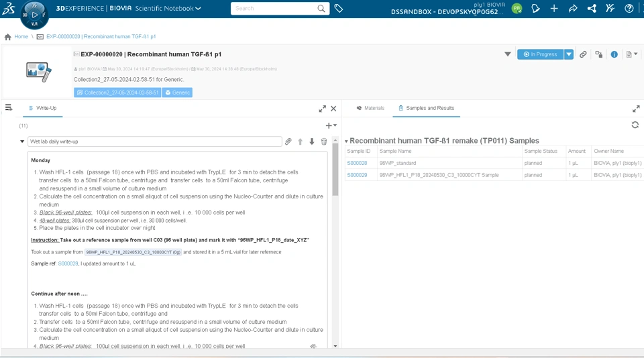Move the section down with arrow
Image resolution: width=644 pixels, height=358 pixels.
click(x=312, y=141)
